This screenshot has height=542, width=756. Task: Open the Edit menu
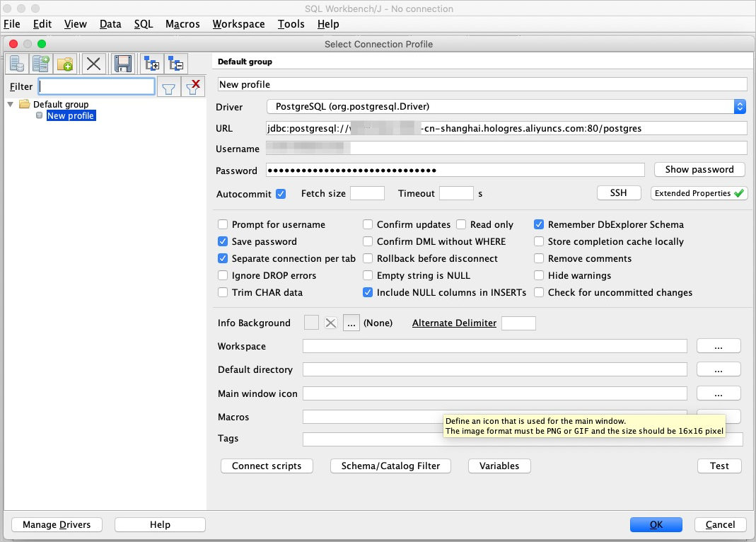[x=42, y=24]
